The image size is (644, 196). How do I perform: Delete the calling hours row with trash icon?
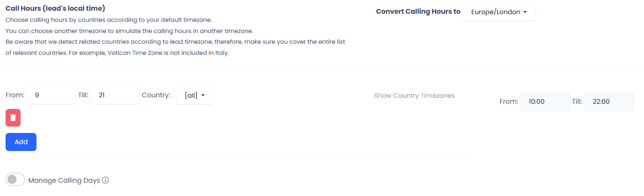(x=13, y=118)
